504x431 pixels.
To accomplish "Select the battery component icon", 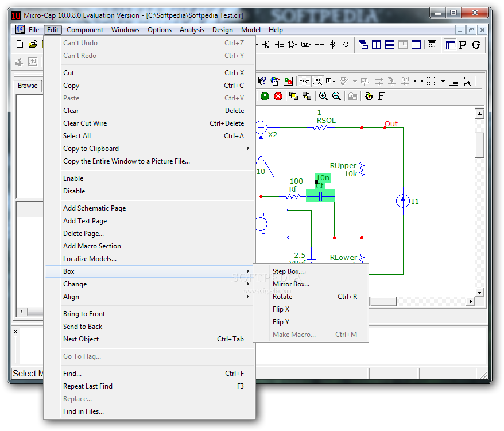I will click(319, 44).
